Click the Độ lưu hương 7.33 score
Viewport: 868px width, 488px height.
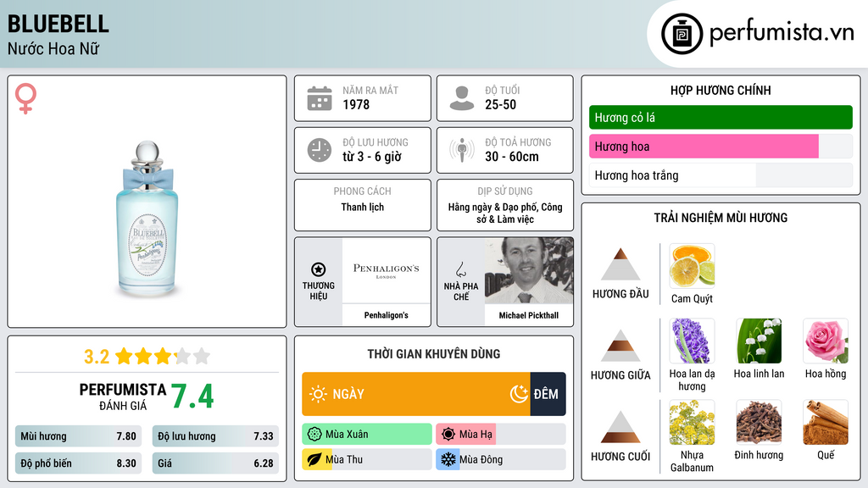[x=215, y=436]
